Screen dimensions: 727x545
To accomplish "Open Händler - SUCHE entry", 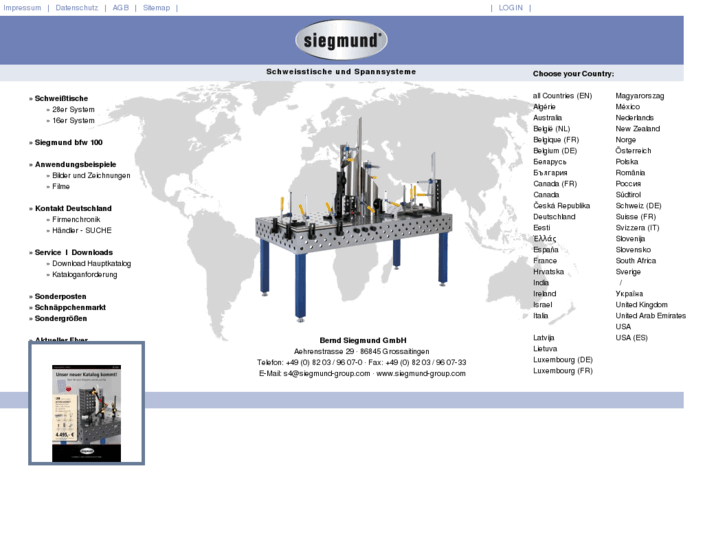I will coord(82,231).
